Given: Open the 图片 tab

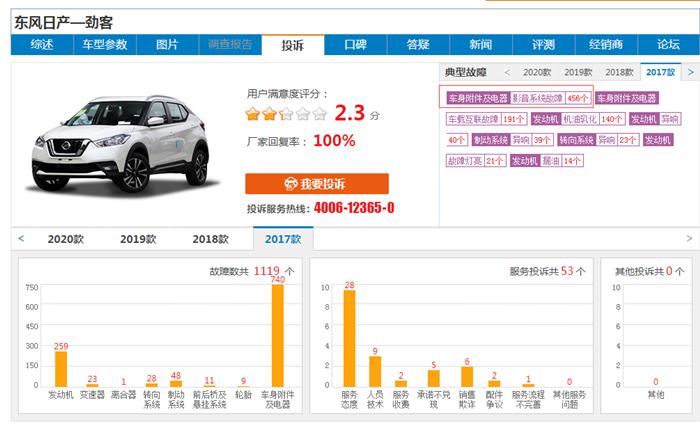Looking at the screenshot, I should click(x=167, y=45).
